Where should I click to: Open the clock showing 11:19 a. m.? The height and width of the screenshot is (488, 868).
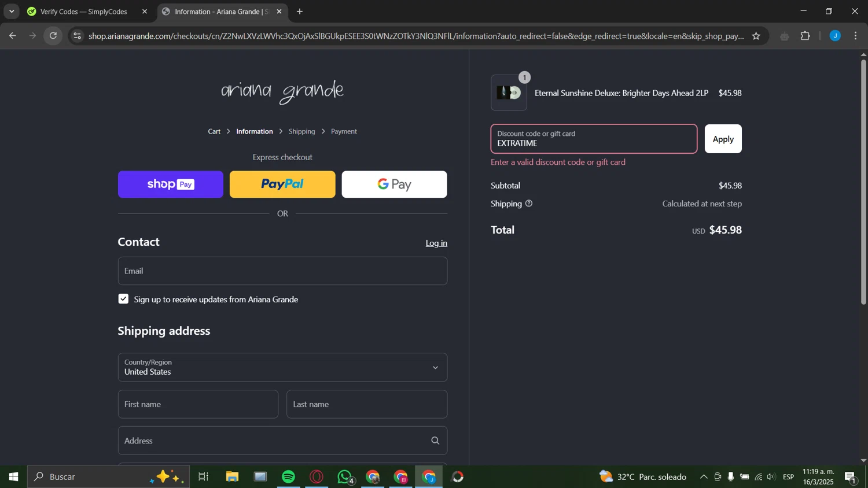818,477
